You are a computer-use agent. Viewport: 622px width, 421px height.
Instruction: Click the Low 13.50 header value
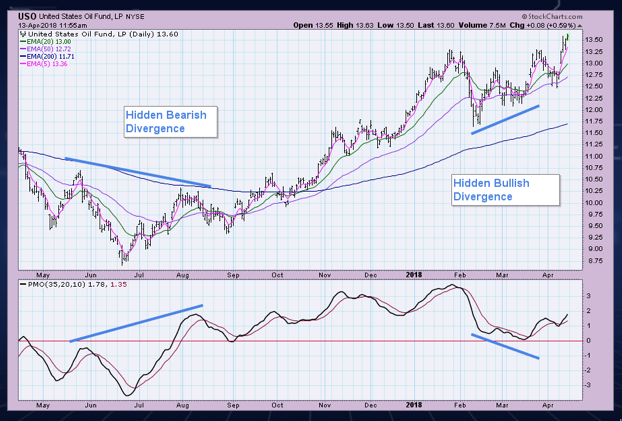(396, 25)
